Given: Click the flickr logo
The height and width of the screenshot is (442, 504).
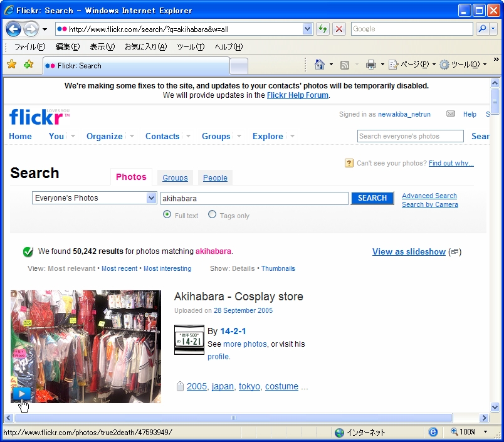Looking at the screenshot, I should coord(39,117).
